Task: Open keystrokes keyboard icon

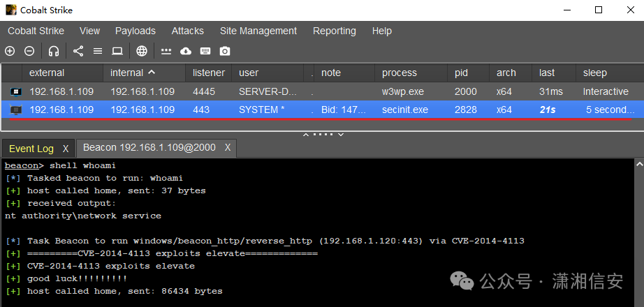Action: click(205, 51)
